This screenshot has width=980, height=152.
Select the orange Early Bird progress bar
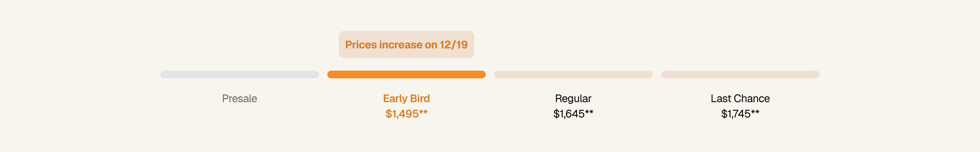407,74
